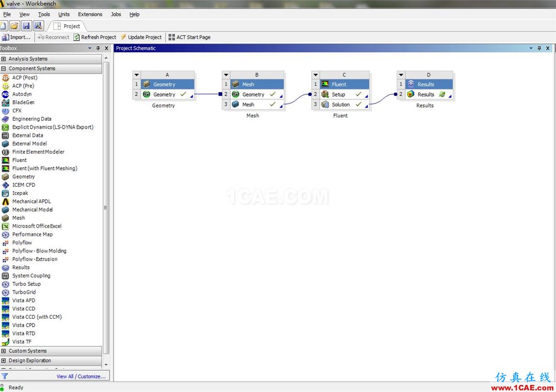Image resolution: width=556 pixels, height=392 pixels.
Task: Select Vista TF in the Toolbox
Action: [x=22, y=342]
